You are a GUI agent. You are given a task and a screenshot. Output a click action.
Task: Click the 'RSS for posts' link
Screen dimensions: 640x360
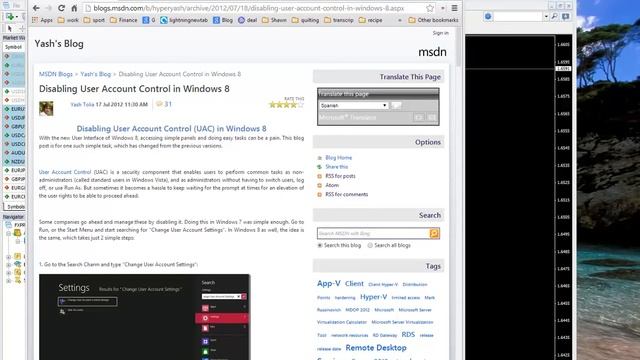pos(340,176)
